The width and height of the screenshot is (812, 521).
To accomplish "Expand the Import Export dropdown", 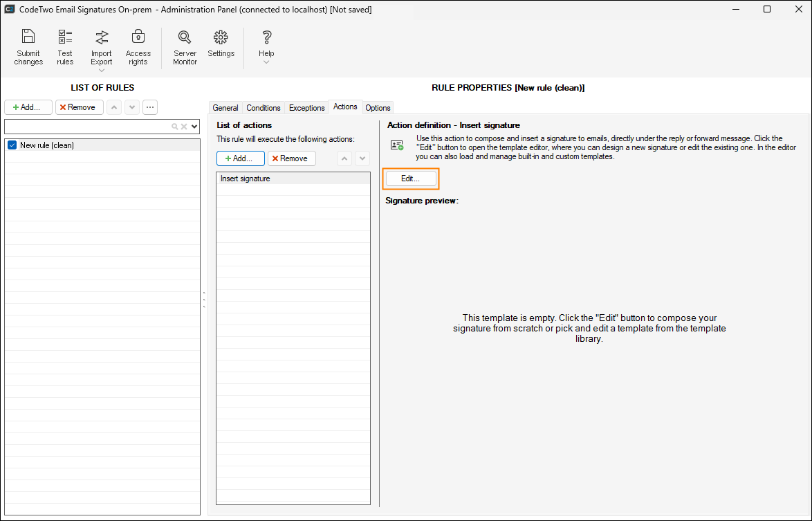I will tap(102, 70).
